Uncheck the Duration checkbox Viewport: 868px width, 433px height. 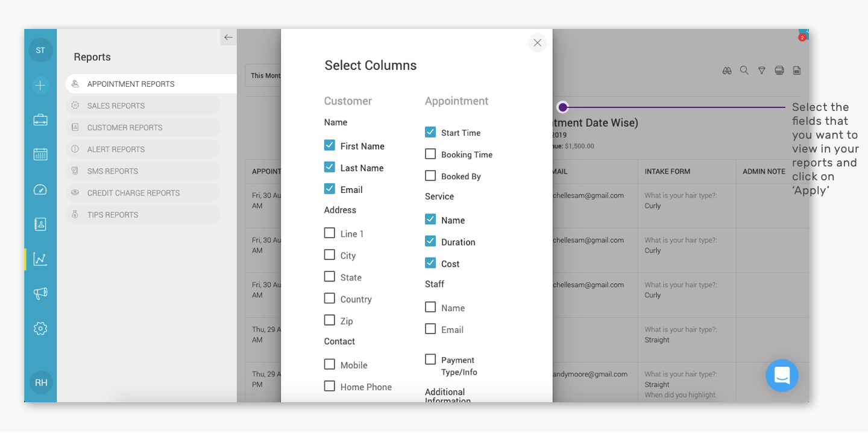click(430, 241)
